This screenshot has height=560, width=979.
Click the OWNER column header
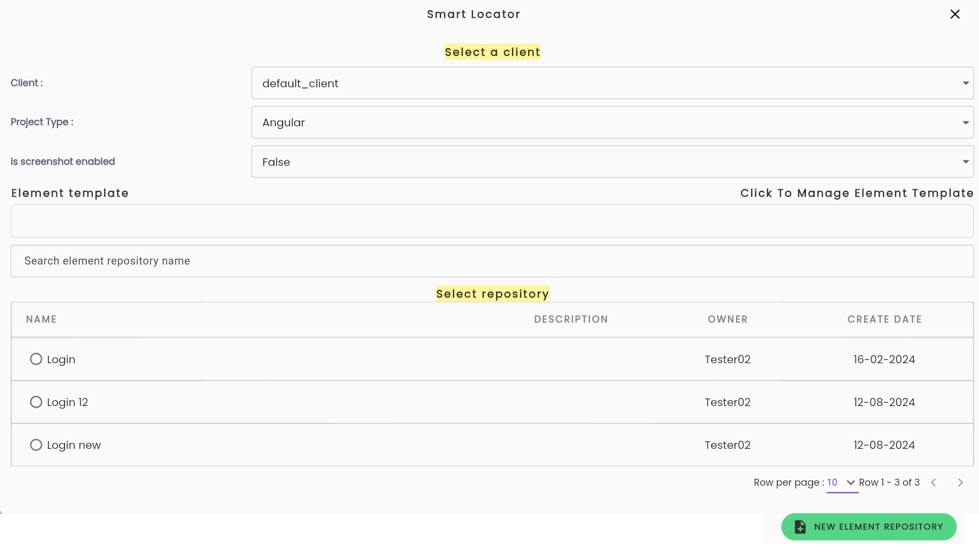point(727,319)
